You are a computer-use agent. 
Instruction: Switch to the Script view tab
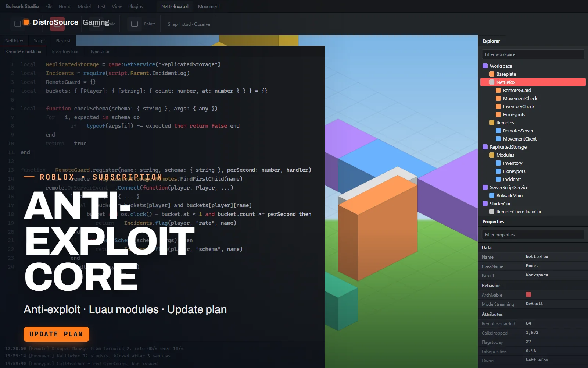[39, 41]
